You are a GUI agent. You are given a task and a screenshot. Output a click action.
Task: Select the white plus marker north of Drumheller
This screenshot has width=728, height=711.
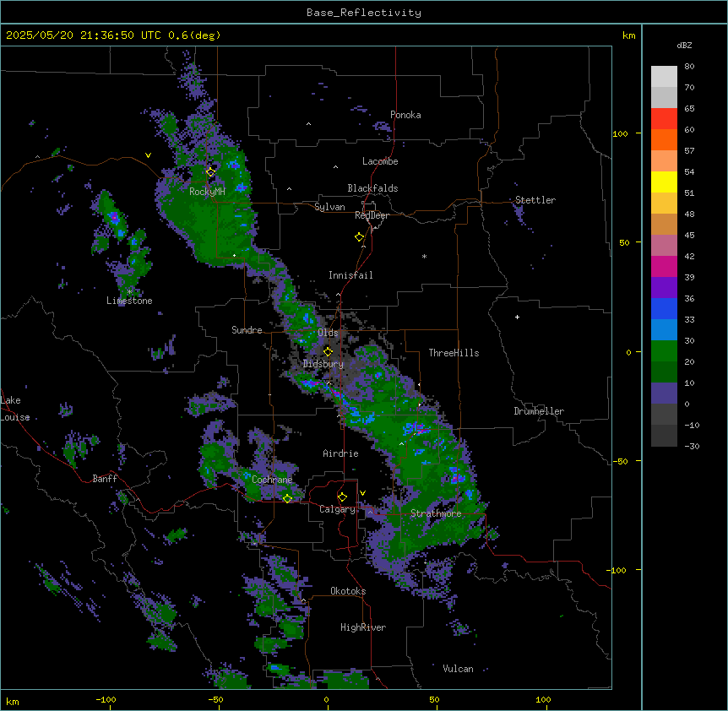(517, 317)
